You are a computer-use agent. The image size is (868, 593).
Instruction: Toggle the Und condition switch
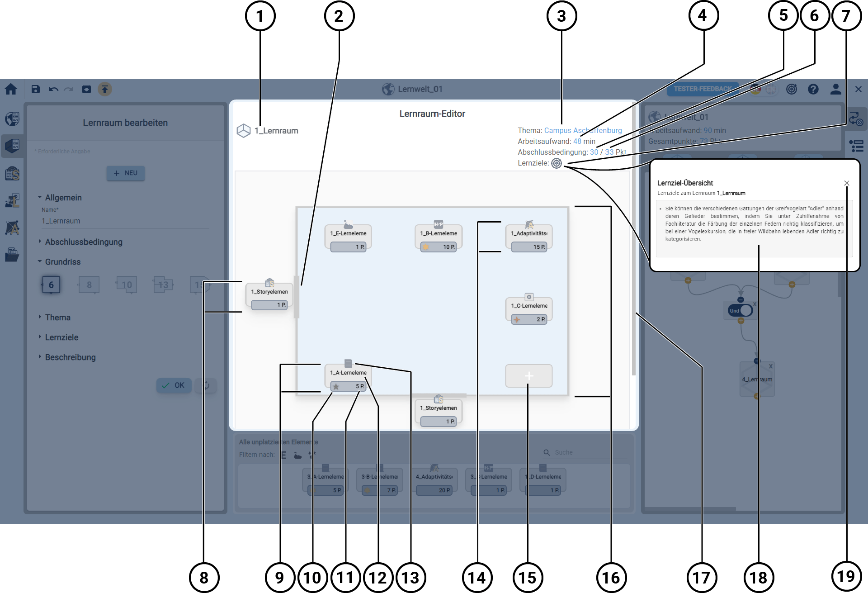point(741,310)
